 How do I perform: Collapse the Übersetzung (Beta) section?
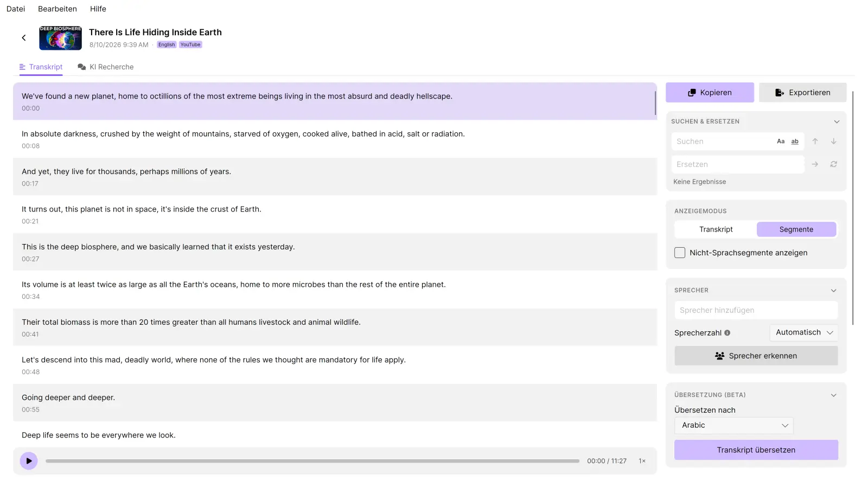click(x=834, y=395)
